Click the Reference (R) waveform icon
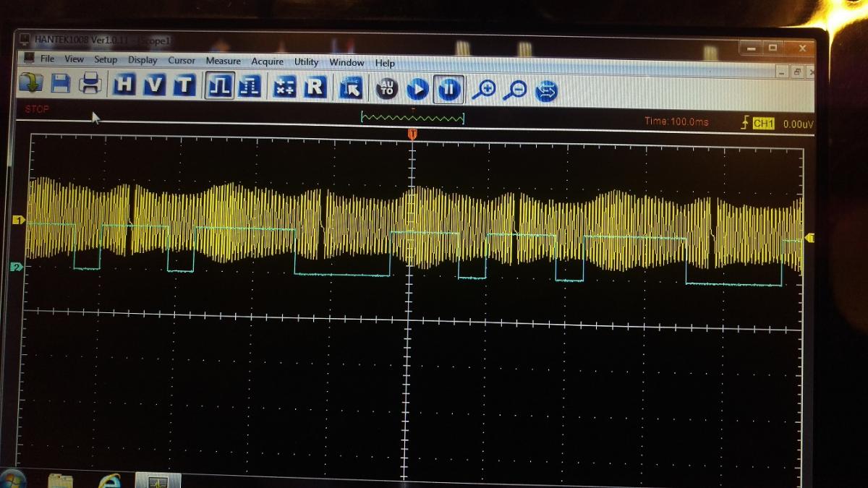Screen dimensions: 868x488 [x=315, y=87]
